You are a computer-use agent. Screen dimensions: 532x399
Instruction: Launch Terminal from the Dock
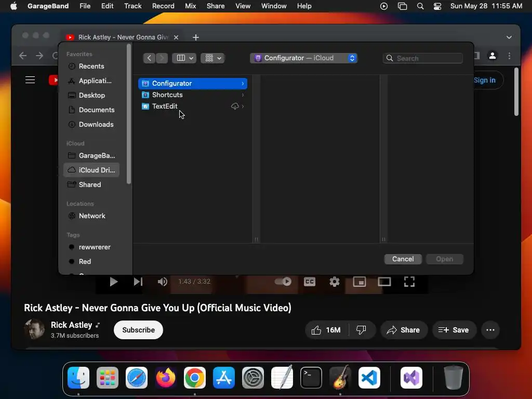(x=311, y=378)
